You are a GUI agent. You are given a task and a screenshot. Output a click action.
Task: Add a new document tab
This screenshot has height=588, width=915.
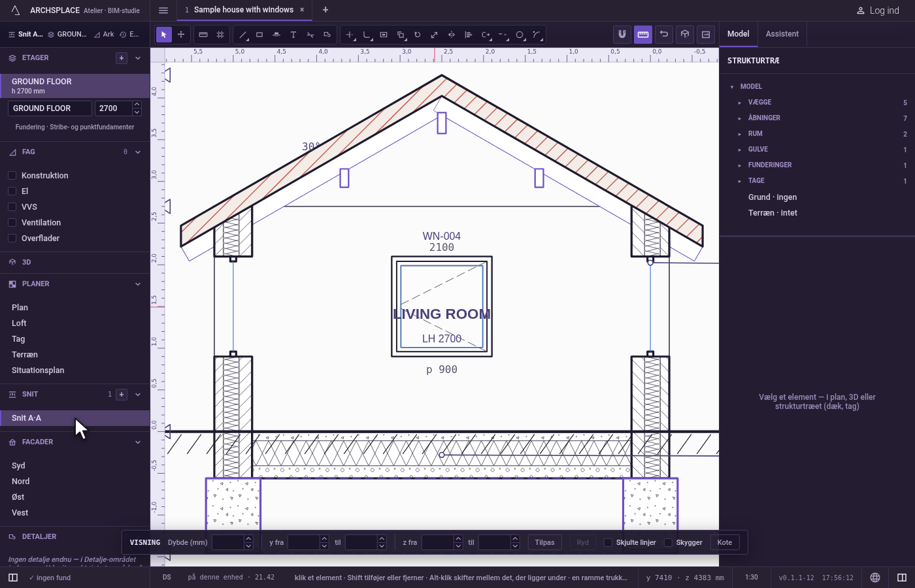coord(325,10)
